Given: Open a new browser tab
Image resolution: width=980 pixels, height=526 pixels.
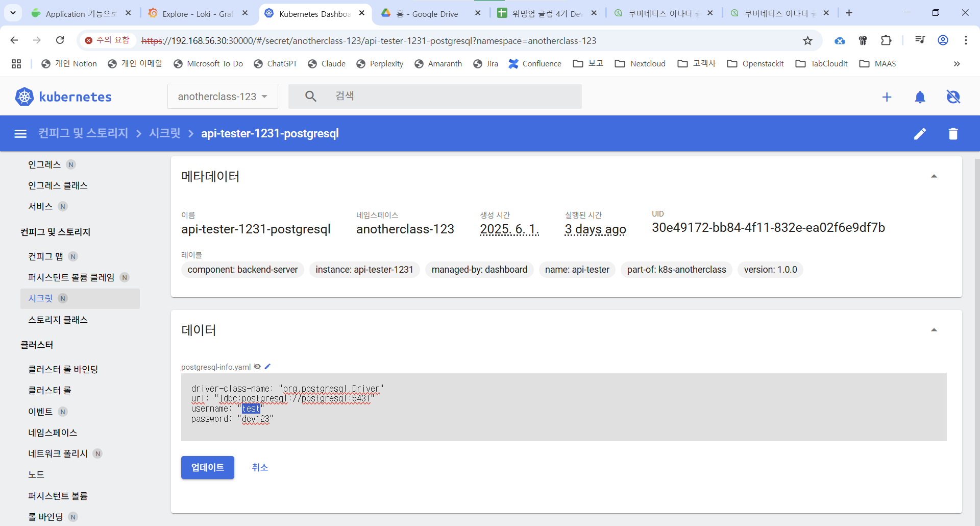Looking at the screenshot, I should 849,13.
